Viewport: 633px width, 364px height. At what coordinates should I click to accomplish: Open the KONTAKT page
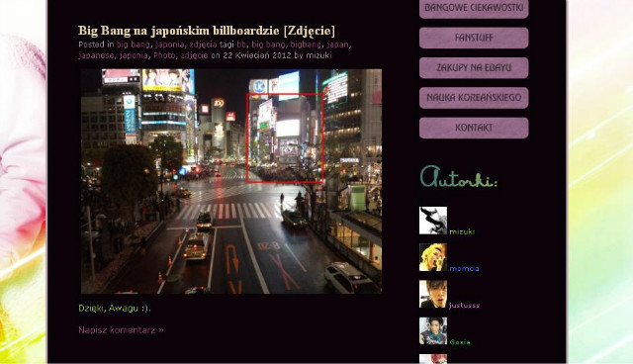click(x=474, y=128)
